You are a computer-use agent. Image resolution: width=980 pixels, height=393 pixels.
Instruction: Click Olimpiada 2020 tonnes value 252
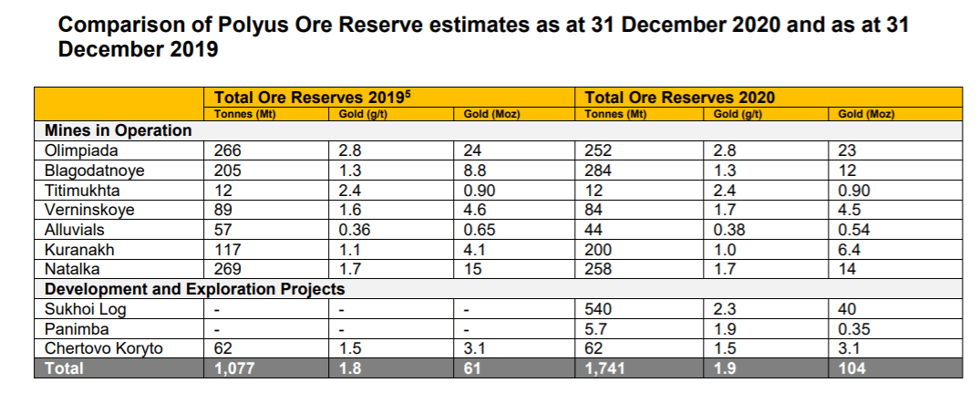[598, 150]
